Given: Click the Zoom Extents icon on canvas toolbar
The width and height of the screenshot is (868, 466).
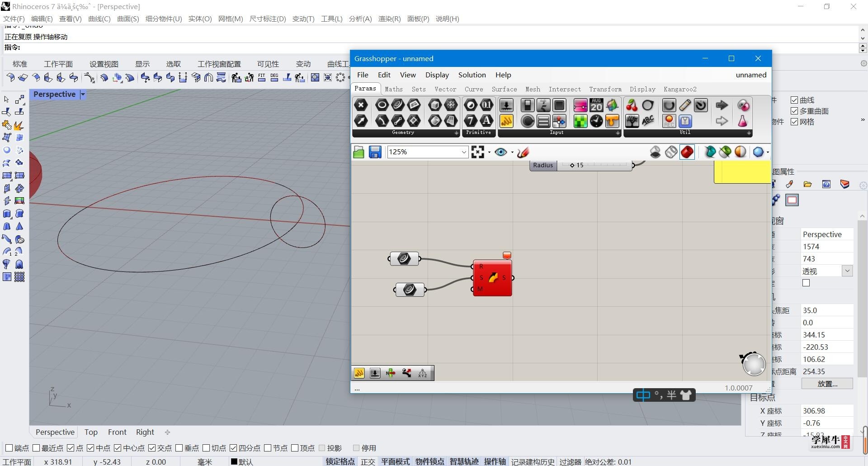Looking at the screenshot, I should point(477,152).
